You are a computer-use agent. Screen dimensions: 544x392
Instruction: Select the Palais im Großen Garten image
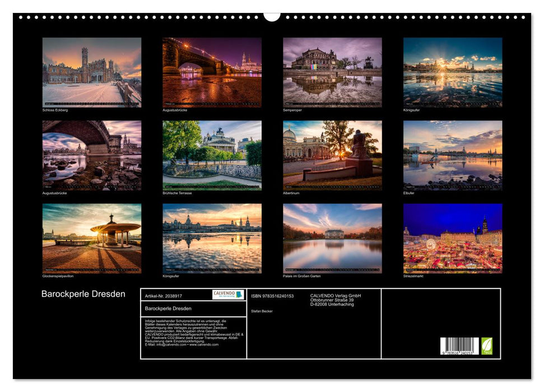(x=333, y=238)
